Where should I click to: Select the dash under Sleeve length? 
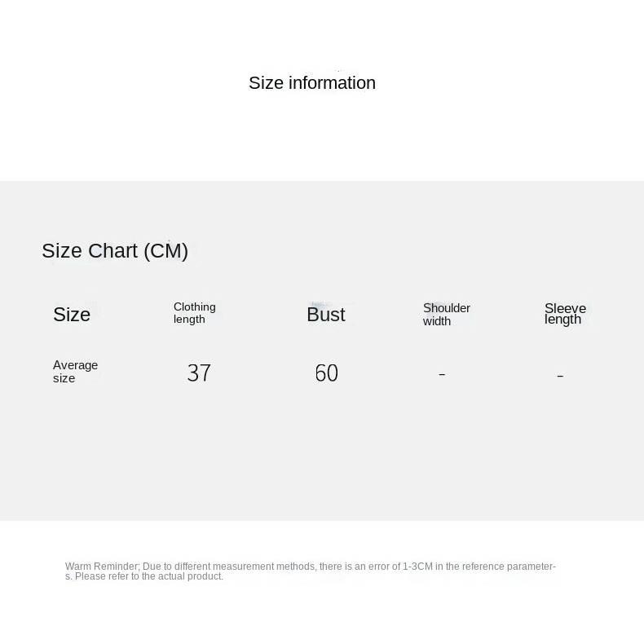click(560, 376)
